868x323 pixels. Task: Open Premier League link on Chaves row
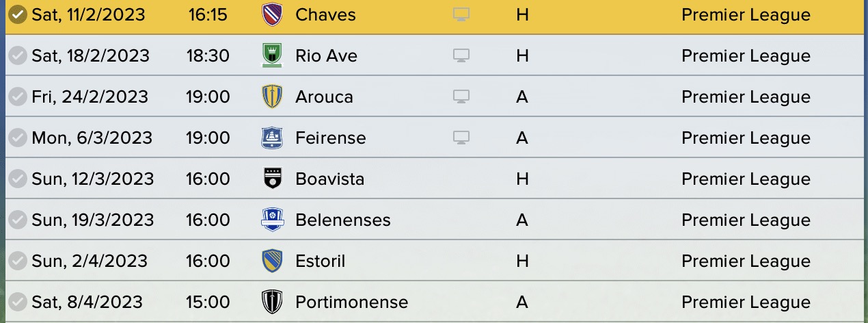(746, 15)
